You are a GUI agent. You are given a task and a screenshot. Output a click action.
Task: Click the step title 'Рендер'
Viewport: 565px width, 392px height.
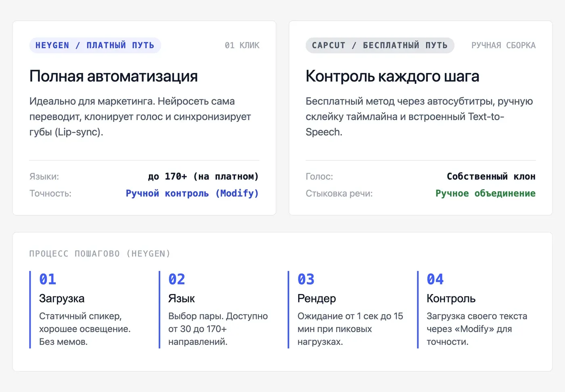coord(317,298)
